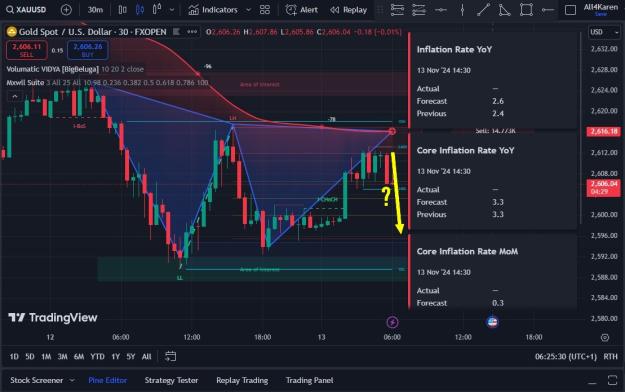Set the time range to YTD
The width and height of the screenshot is (625, 392).
(97, 357)
